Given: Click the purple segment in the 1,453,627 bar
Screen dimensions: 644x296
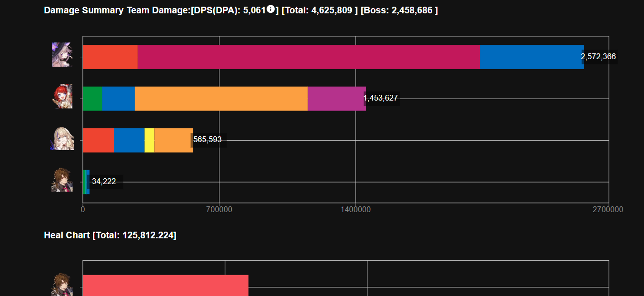Looking at the screenshot, I should pyautogui.click(x=337, y=99).
